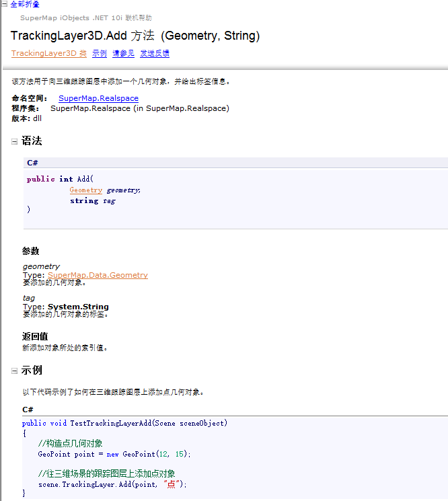Click the TestTrackingLayerAdd method signature line
The width and height of the screenshot is (448, 501).
pyautogui.click(x=124, y=424)
